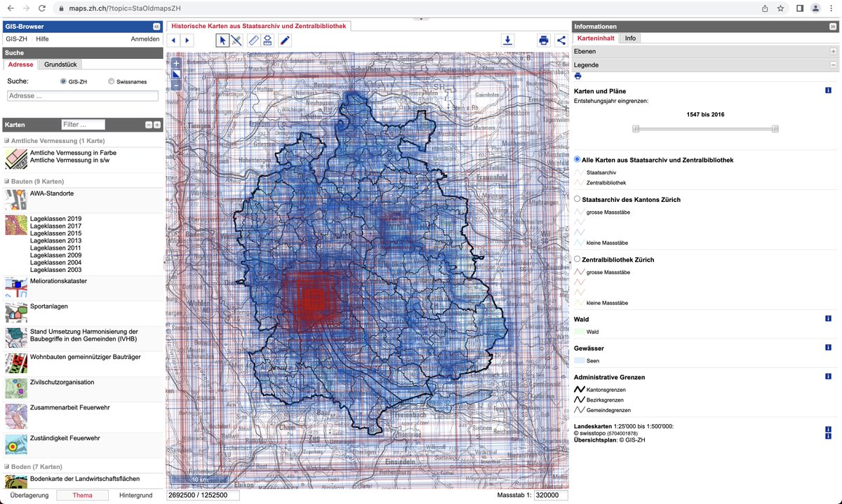Select Staatsarchiv des Kantons Zürich option
The image size is (842, 504).
point(577,199)
